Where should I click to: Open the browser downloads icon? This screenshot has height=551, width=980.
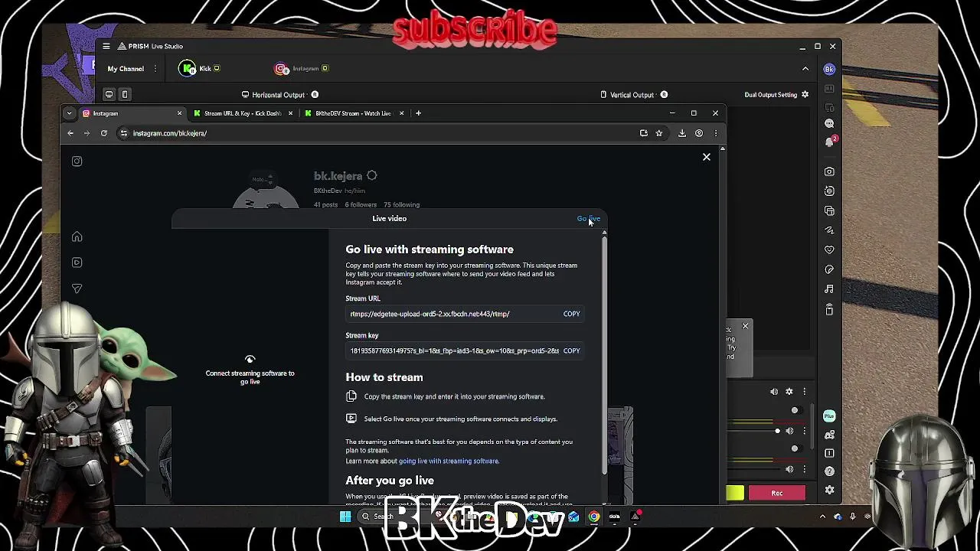tap(682, 133)
